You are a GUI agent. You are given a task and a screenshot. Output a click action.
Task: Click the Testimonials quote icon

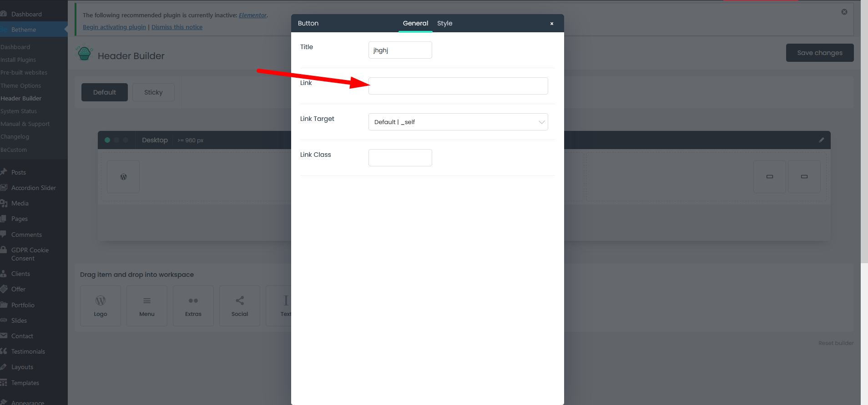click(x=4, y=351)
